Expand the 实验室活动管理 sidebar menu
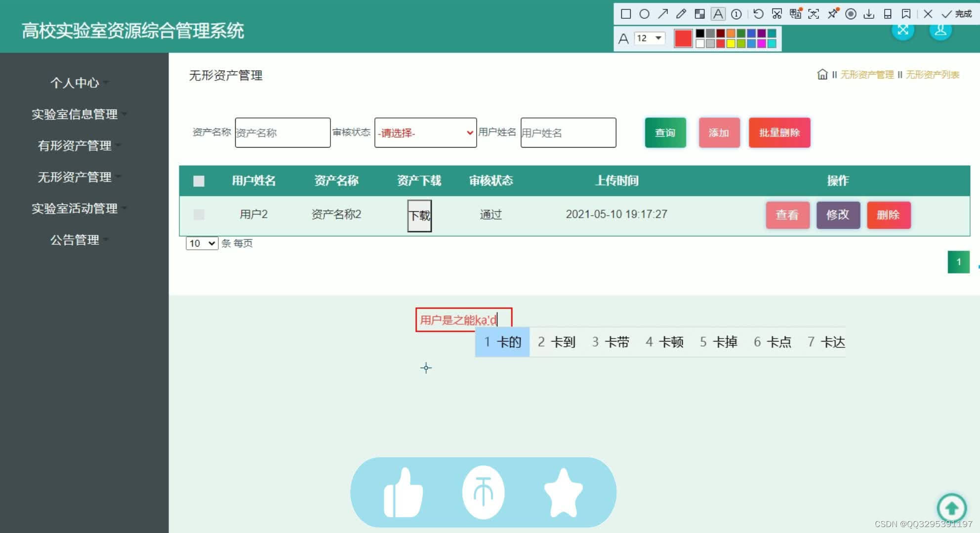This screenshot has height=533, width=980. tap(75, 209)
